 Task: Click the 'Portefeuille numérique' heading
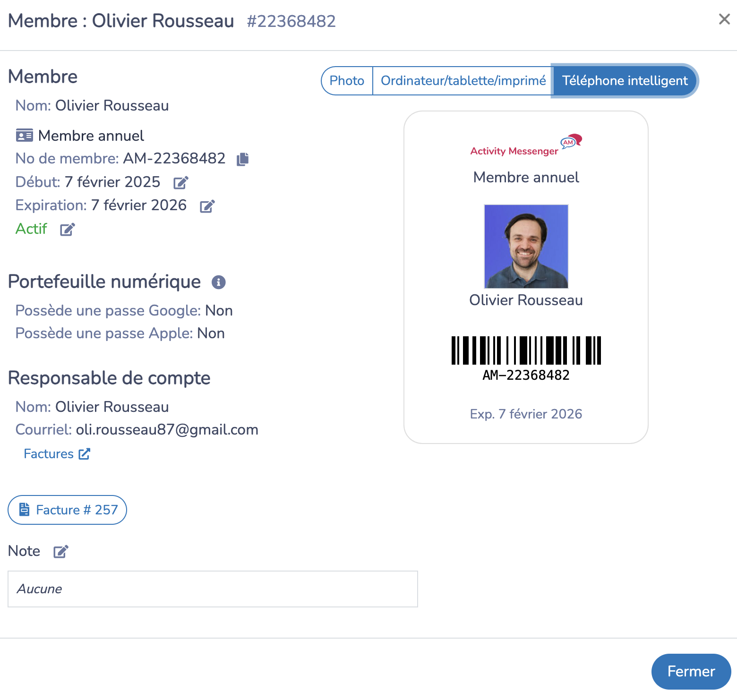(x=104, y=282)
